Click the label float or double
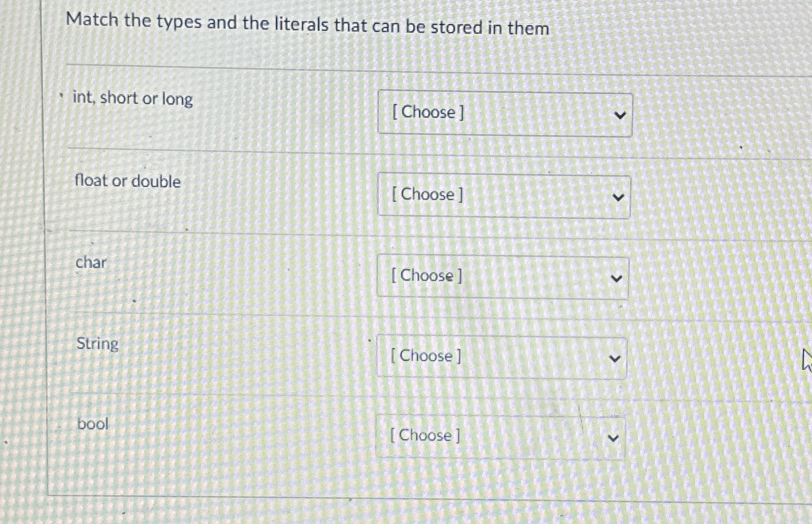Image resolution: width=812 pixels, height=524 pixels. coord(128,182)
